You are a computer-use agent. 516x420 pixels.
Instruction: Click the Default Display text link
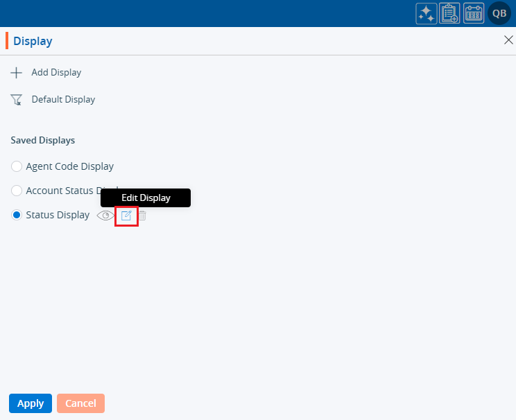[63, 100]
